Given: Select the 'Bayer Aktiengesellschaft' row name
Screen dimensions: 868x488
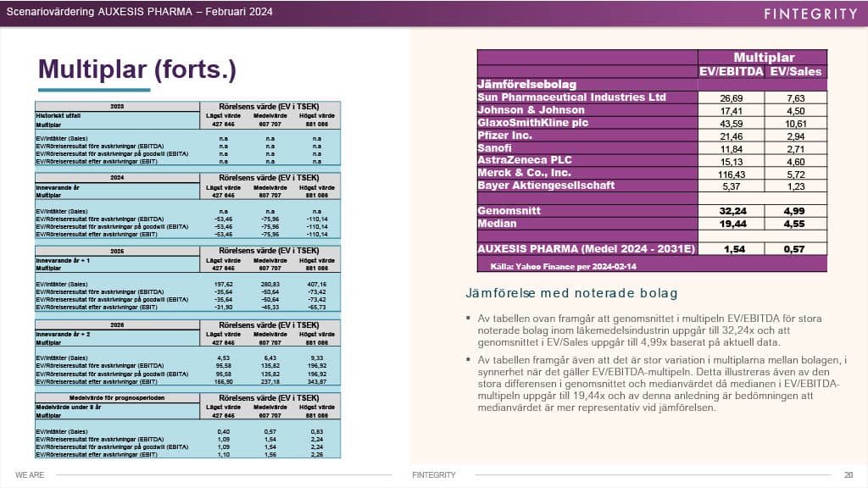Looking at the screenshot, I should 546,186.
